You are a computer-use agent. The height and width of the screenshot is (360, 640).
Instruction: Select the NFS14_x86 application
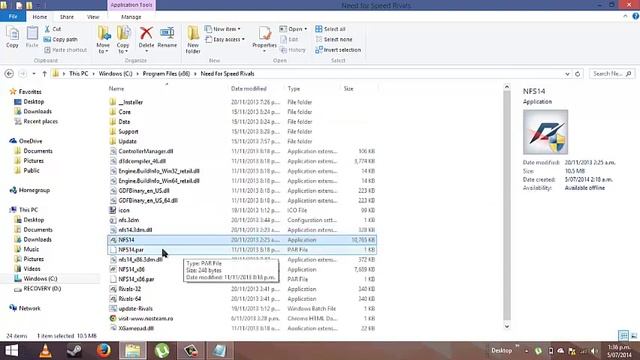click(x=131, y=269)
